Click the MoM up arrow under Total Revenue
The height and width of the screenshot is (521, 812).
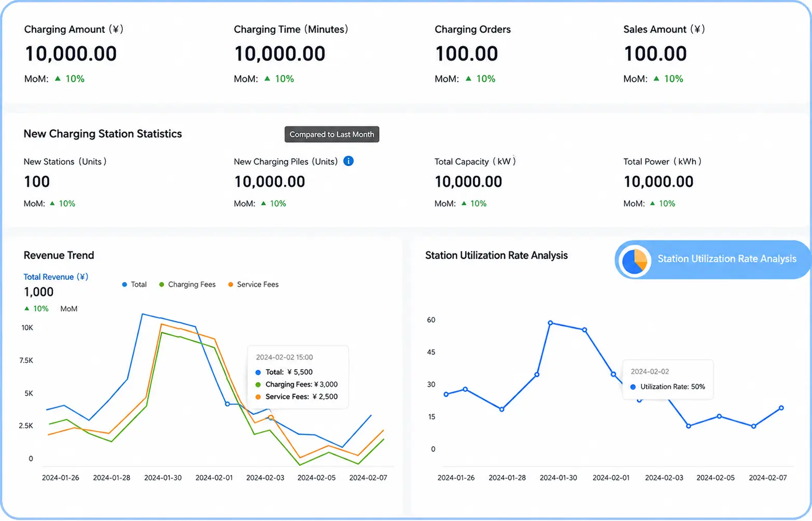pos(27,308)
